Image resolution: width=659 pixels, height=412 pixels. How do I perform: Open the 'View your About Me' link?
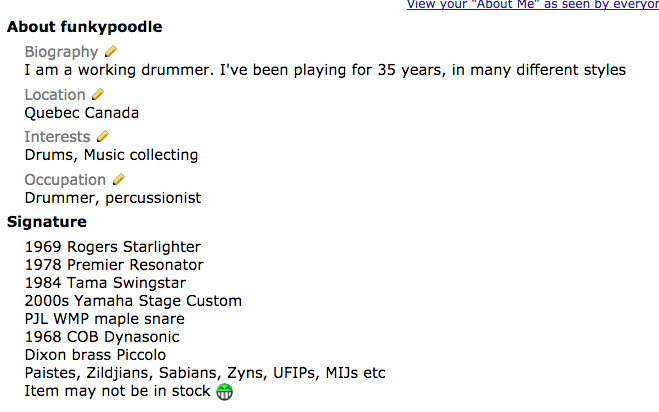tap(532, 5)
